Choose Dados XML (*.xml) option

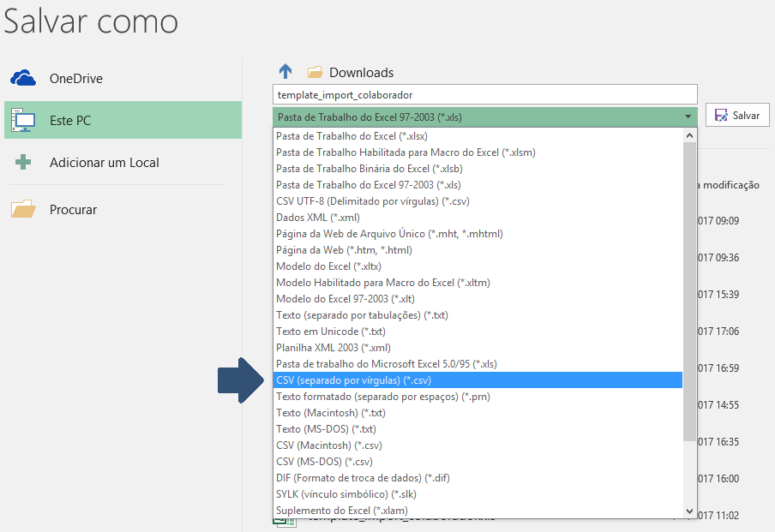click(x=318, y=218)
